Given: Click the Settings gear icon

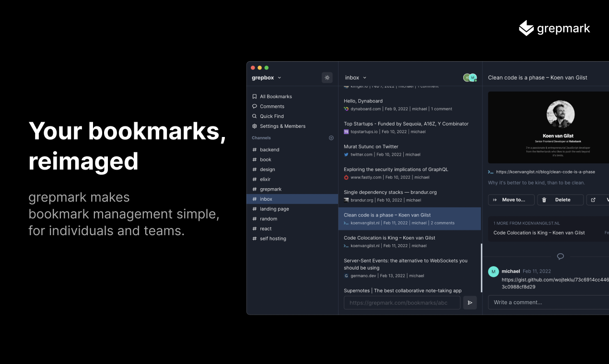Looking at the screenshot, I should click(255, 126).
